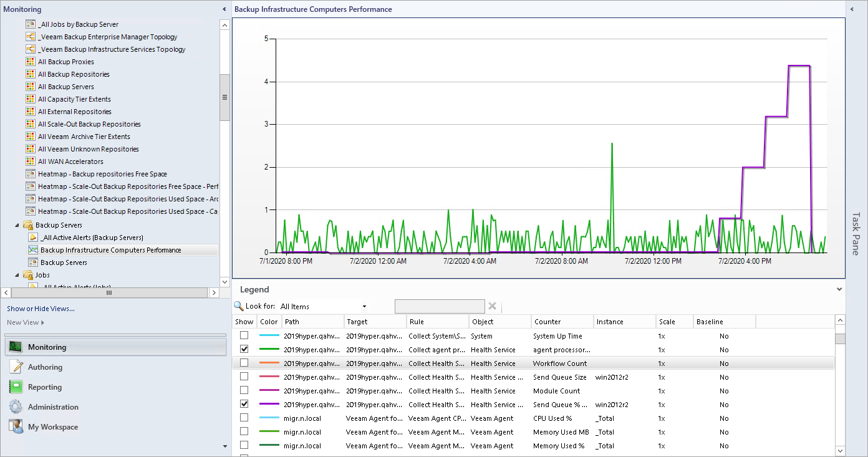Click the Veeam Backup Enterprise Manager Topology icon
Viewport: 868px width, 457px height.
30,37
